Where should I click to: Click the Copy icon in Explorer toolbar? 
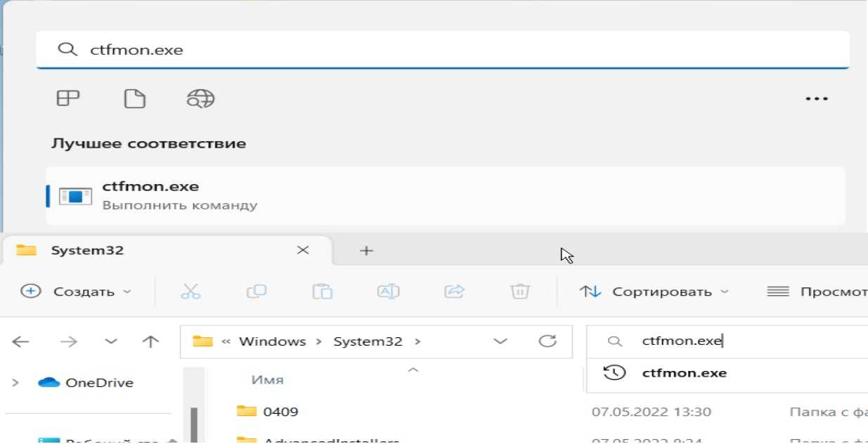(256, 292)
